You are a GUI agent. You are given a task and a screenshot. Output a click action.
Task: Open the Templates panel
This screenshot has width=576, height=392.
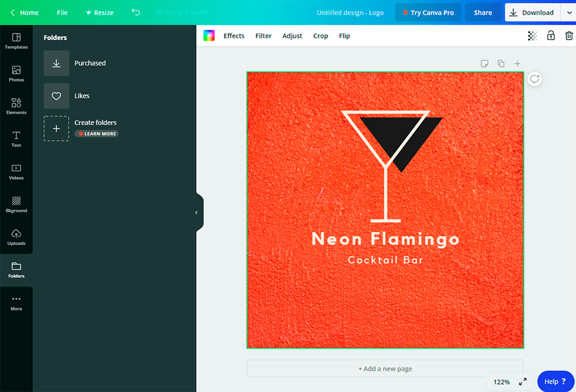[16, 41]
